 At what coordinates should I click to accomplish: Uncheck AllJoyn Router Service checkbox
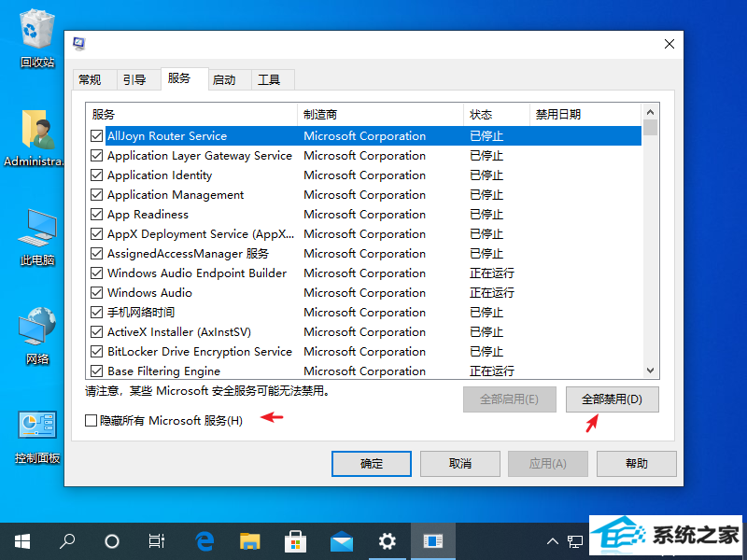[x=97, y=135]
